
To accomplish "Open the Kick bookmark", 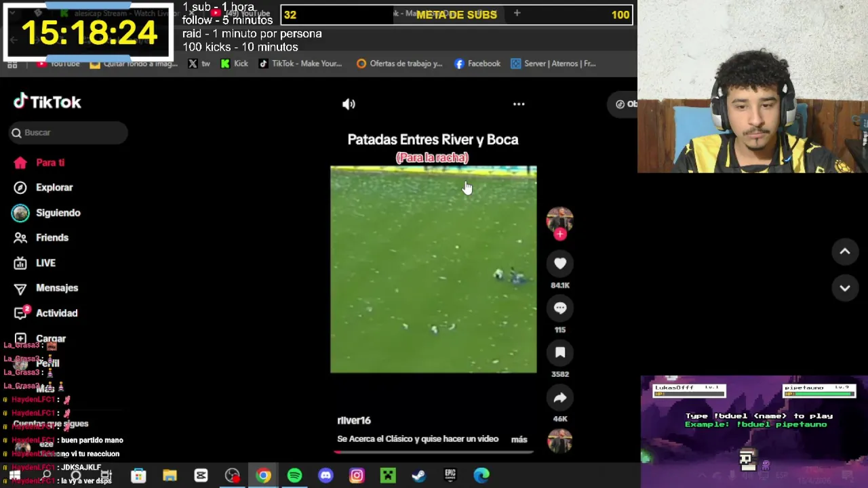I will 235,64.
